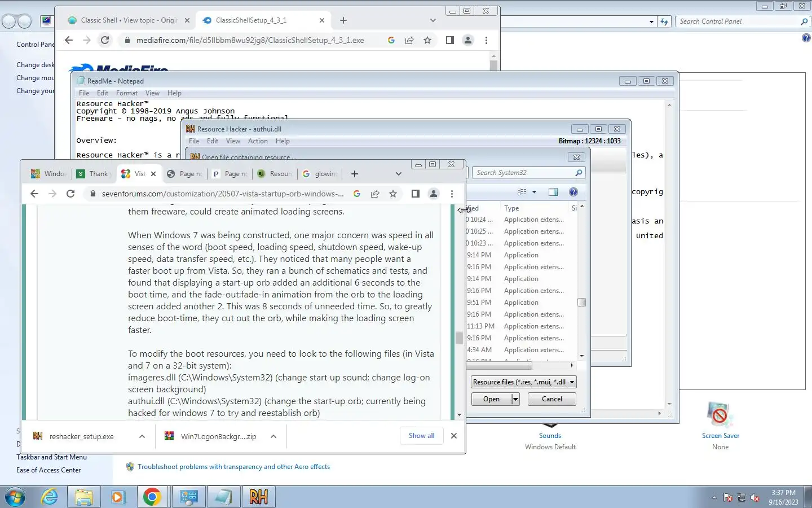Click Cancel button in file dialog
This screenshot has height=508, width=812.
[552, 399]
